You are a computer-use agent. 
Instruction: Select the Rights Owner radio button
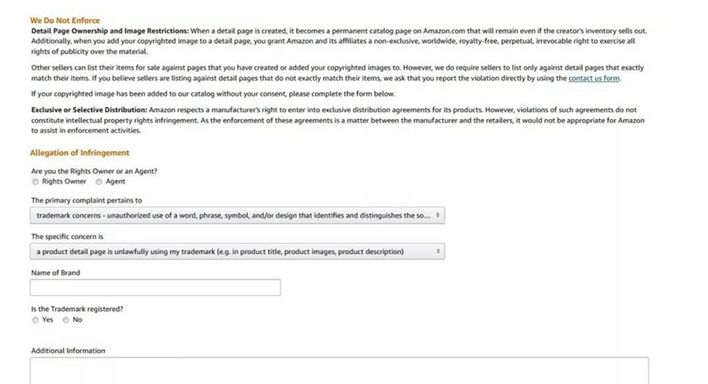(35, 182)
